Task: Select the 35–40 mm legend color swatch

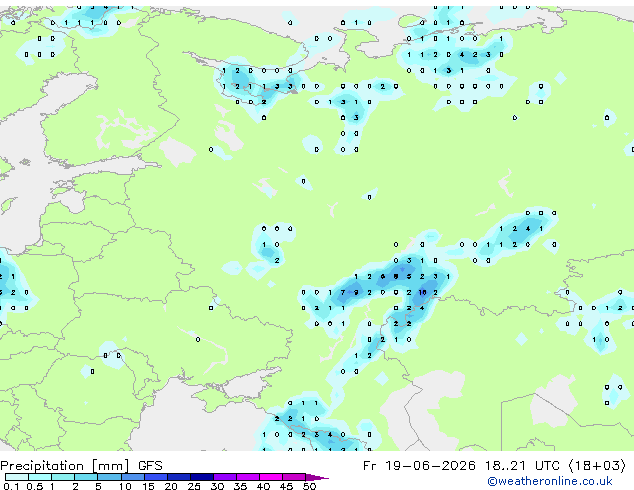Action: click(248, 477)
